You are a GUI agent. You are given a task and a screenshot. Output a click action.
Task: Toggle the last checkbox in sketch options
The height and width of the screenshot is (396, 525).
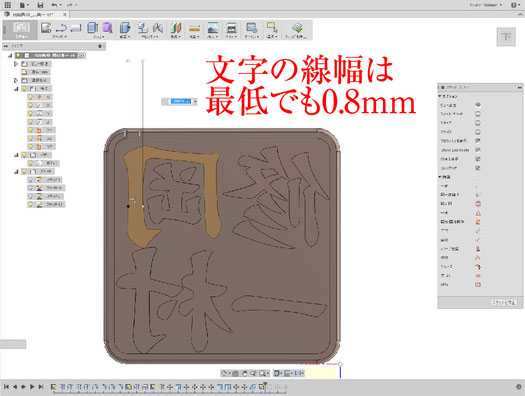tap(478, 168)
